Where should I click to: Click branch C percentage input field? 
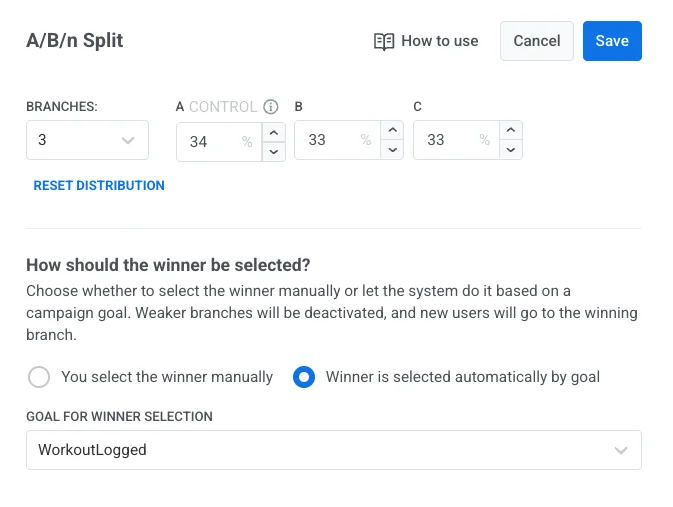pos(450,140)
